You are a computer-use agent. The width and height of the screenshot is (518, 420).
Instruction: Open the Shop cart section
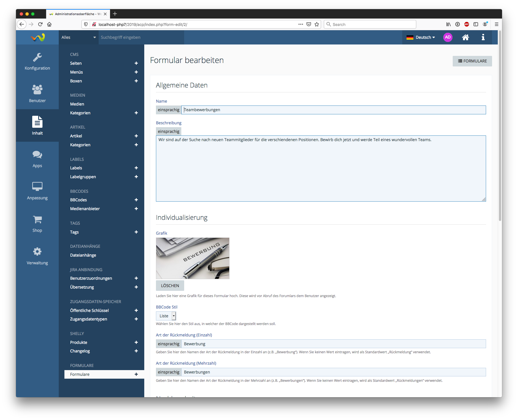[x=37, y=224]
